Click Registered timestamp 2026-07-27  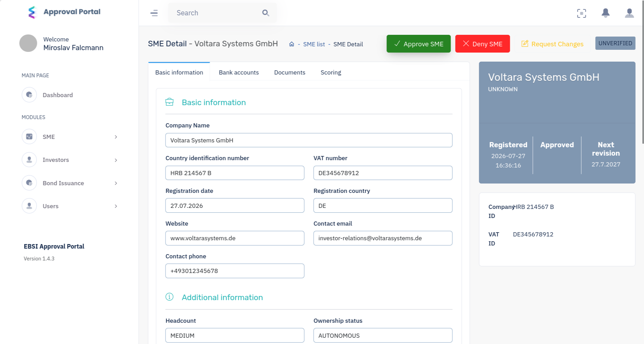(x=508, y=161)
